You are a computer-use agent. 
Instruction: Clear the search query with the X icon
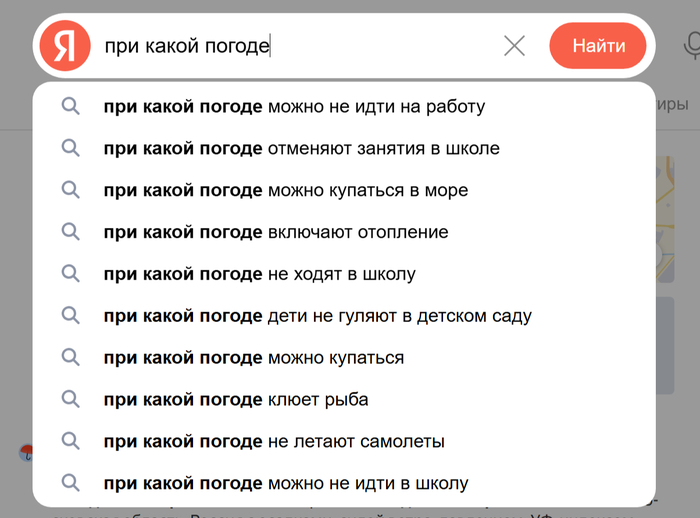(514, 46)
